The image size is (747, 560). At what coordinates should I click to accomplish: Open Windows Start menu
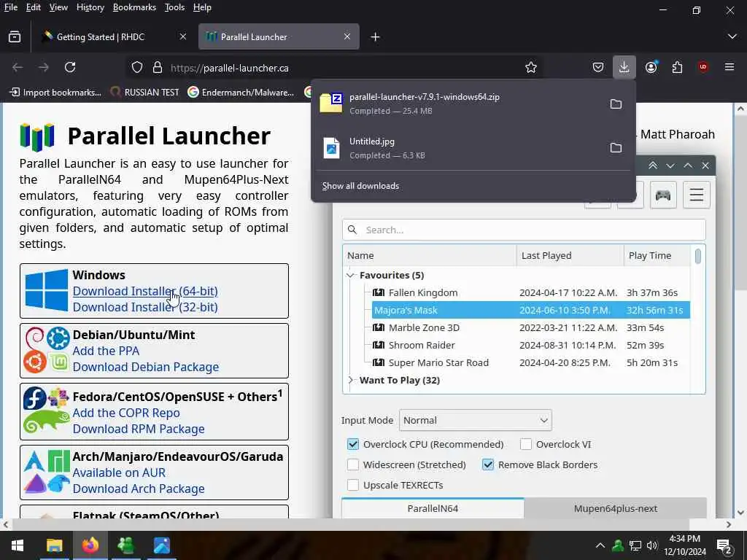(x=18, y=545)
